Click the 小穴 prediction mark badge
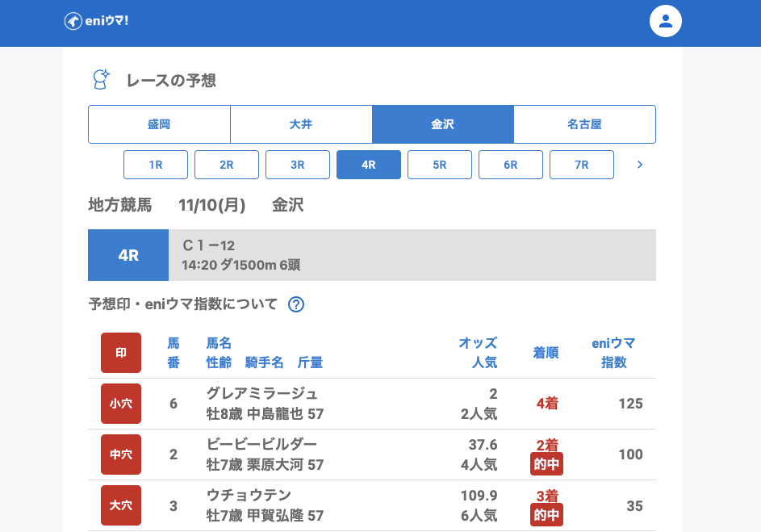This screenshot has height=532, width=761. (121, 404)
